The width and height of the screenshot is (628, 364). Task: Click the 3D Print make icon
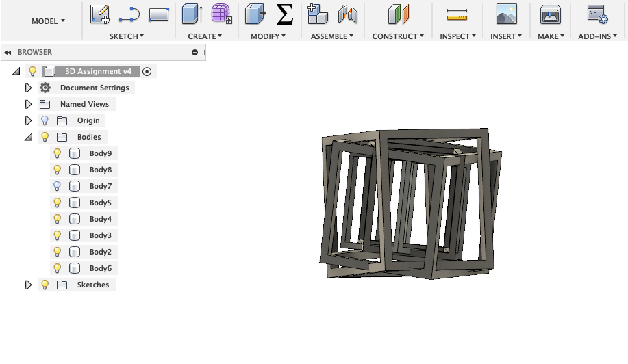(551, 14)
